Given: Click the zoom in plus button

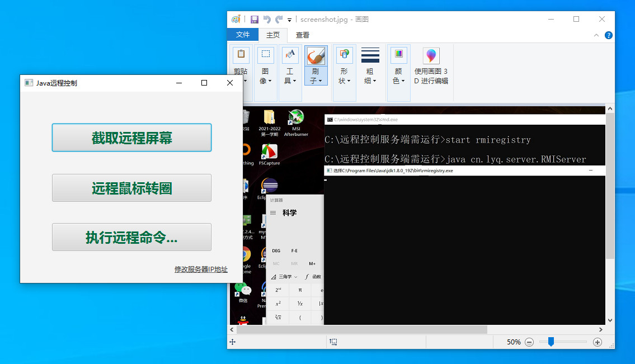Looking at the screenshot, I should point(598,342).
